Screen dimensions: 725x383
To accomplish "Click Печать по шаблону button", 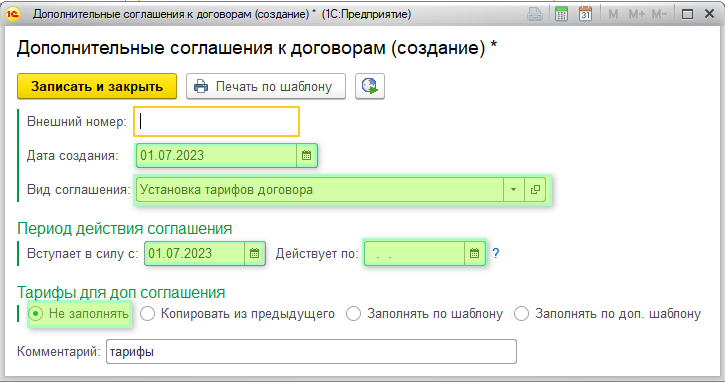I will coord(266,86).
